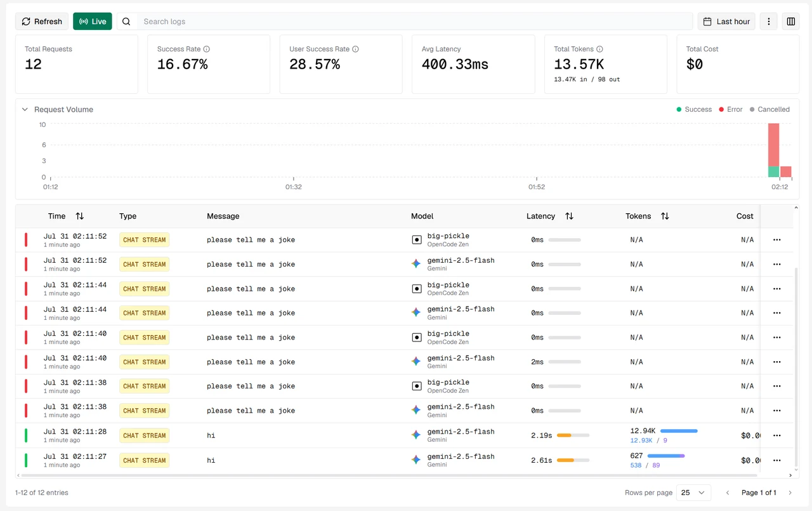Click Gemini star icon in 02:11:52 row
The image size is (812, 511).
416,264
